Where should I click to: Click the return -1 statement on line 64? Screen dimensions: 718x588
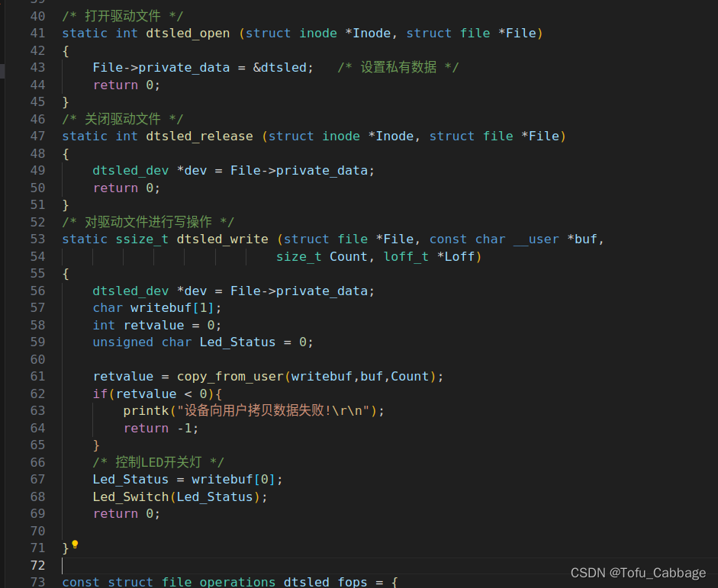pyautogui.click(x=161, y=429)
